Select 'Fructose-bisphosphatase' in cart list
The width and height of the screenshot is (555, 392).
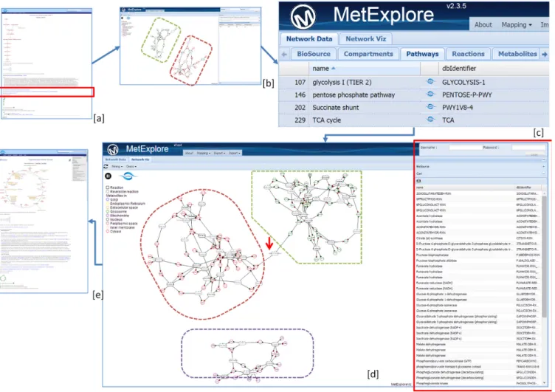(432, 255)
